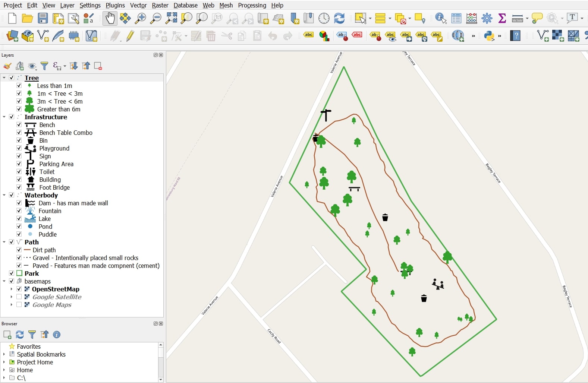Open the Python console icon
The image size is (588, 383).
pos(489,36)
